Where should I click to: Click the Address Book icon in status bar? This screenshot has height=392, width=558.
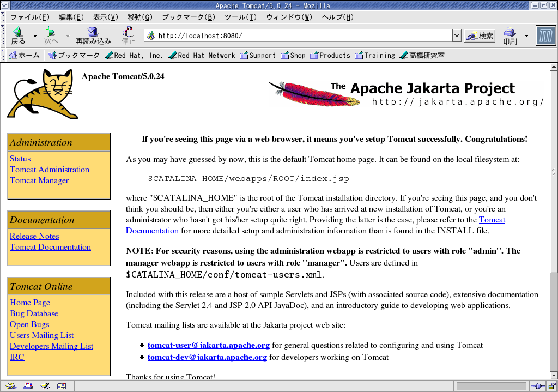click(62, 386)
